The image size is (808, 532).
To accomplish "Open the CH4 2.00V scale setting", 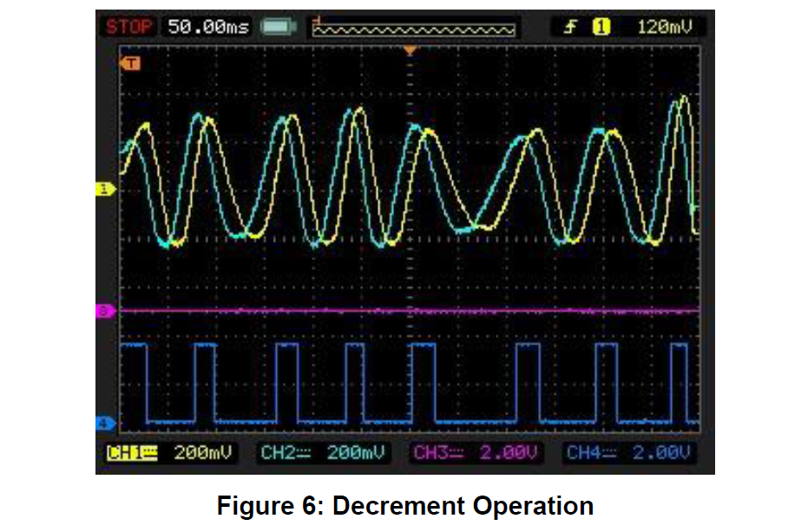I will click(x=628, y=452).
